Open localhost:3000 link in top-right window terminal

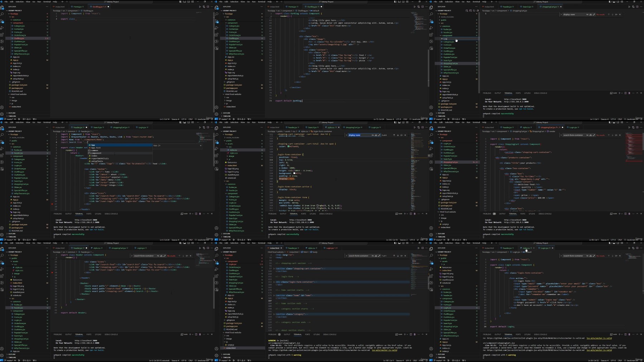pos(515,99)
